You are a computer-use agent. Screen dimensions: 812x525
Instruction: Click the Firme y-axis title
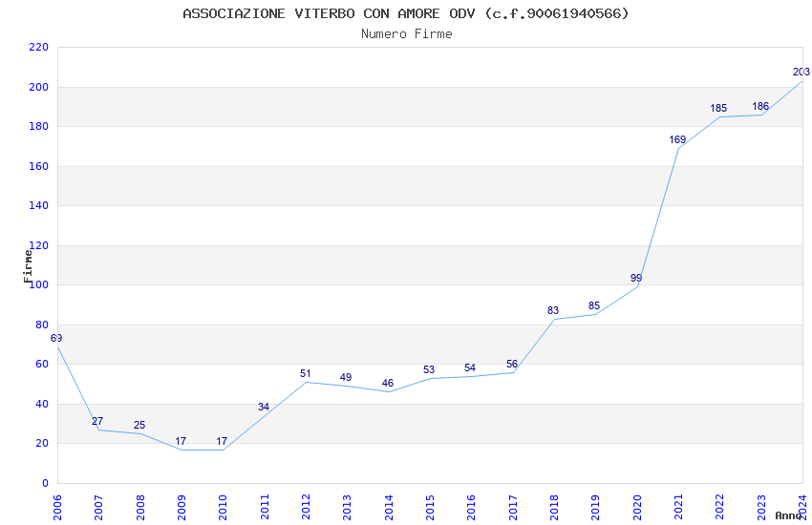[x=28, y=266]
